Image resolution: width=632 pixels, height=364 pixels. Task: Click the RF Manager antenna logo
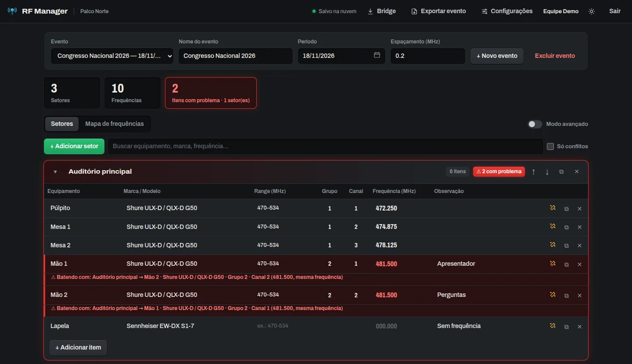pyautogui.click(x=12, y=11)
